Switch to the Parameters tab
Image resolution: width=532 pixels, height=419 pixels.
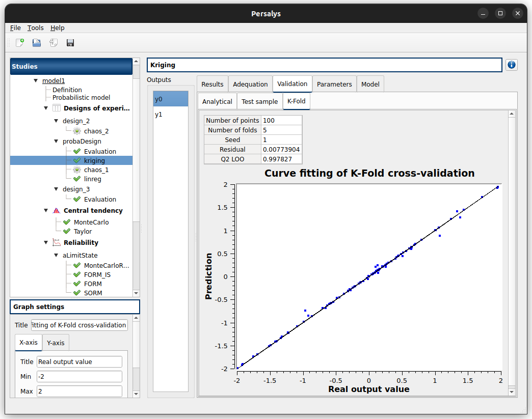click(x=334, y=83)
